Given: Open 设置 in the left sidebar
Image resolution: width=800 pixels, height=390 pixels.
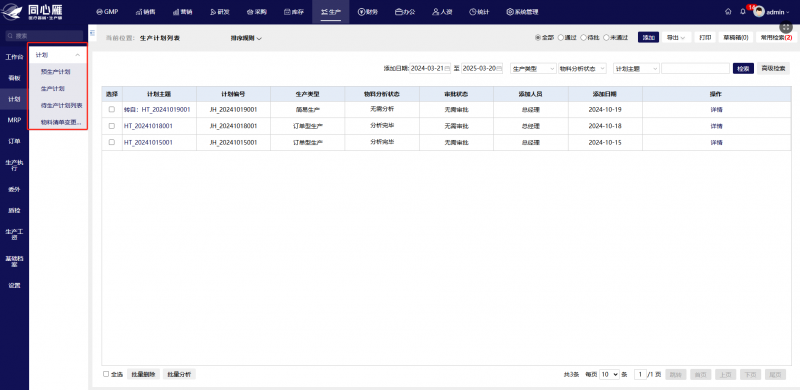Looking at the screenshot, I should click(14, 285).
